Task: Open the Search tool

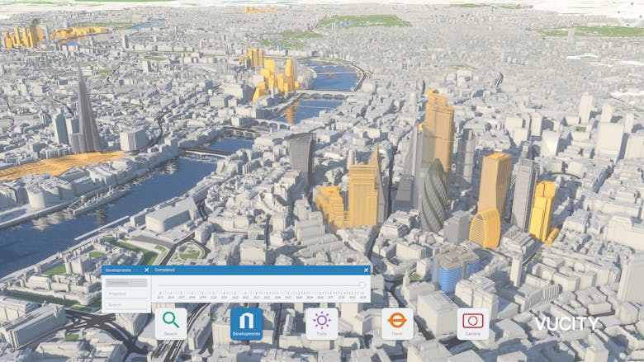Action: 171,322
